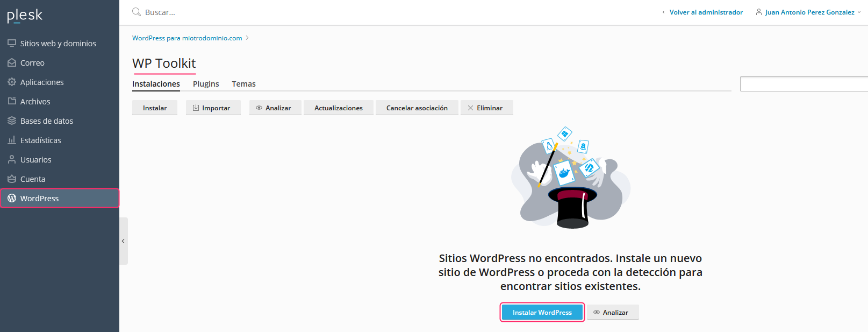The height and width of the screenshot is (332, 868).
Task: Open Bases de datos stack icon
Action: 12,121
